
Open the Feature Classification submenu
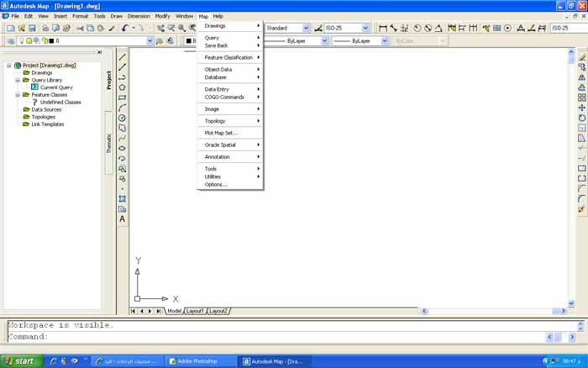230,57
